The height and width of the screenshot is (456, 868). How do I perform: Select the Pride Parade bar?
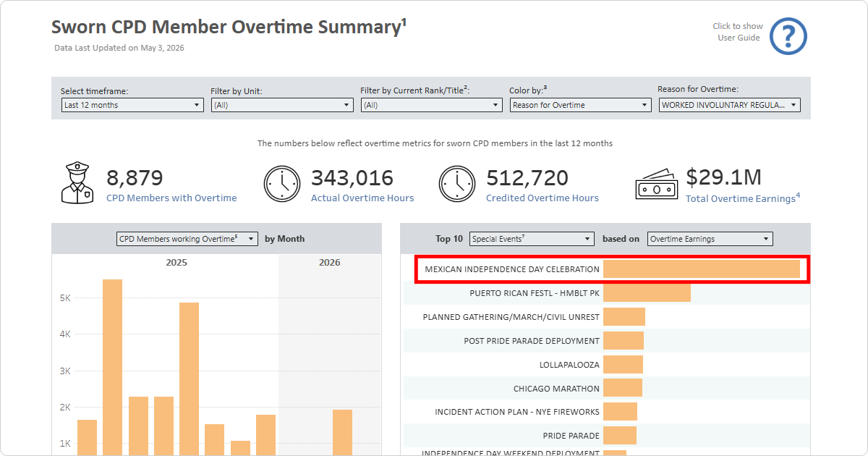point(620,436)
